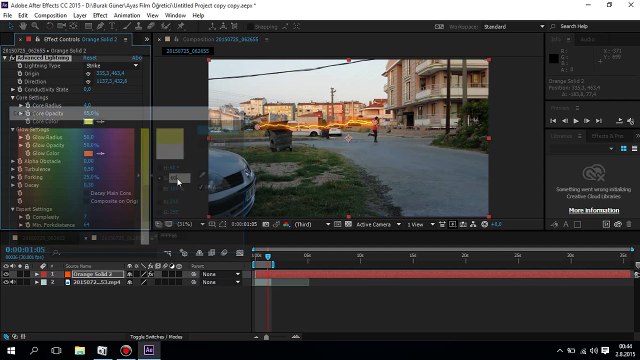Open the File menu
Screen dimensions: 640x360
(x=7, y=16)
